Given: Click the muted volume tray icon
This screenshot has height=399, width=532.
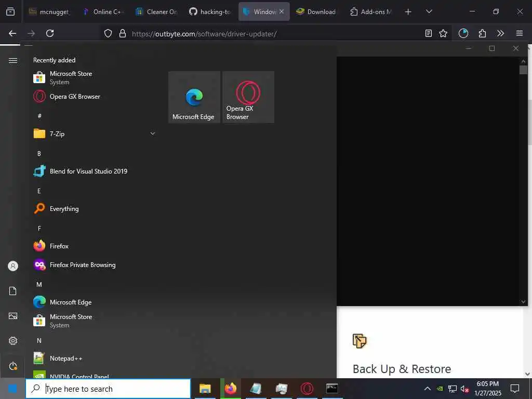Looking at the screenshot, I should coord(464,389).
